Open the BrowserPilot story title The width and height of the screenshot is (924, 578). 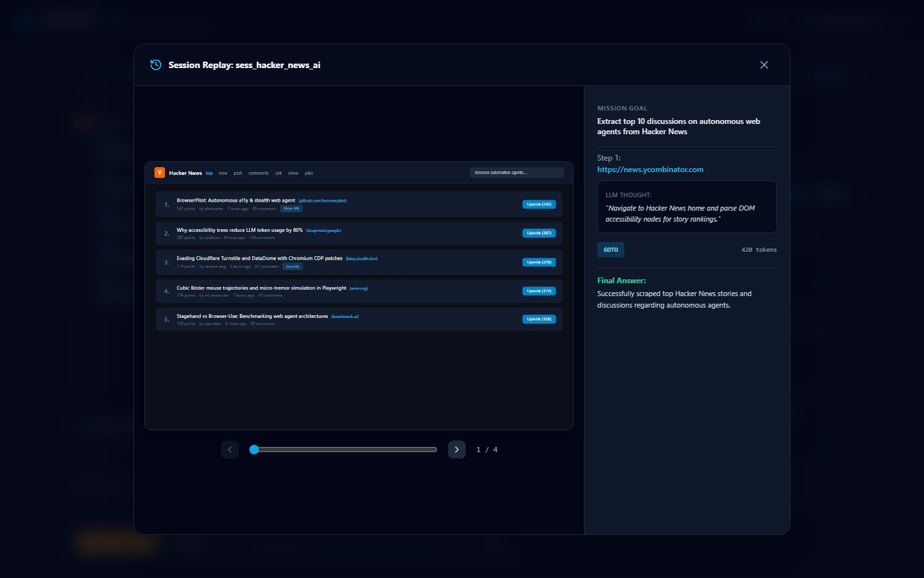coord(236,200)
